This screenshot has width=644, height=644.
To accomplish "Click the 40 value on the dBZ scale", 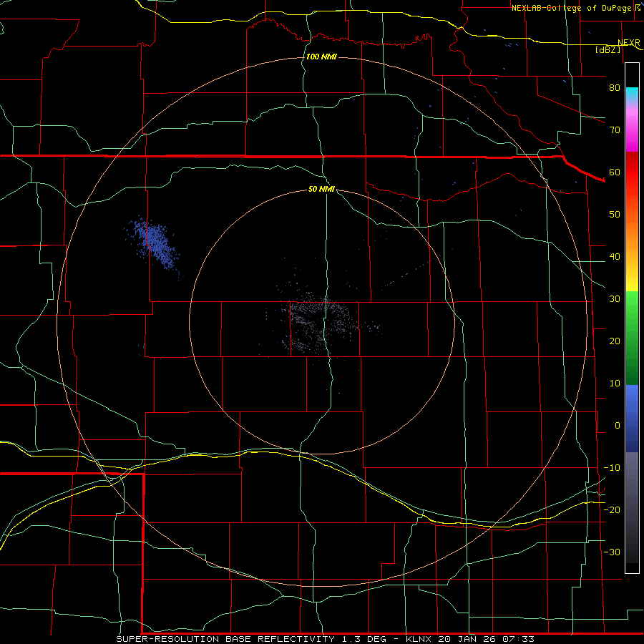I will 615,257.
